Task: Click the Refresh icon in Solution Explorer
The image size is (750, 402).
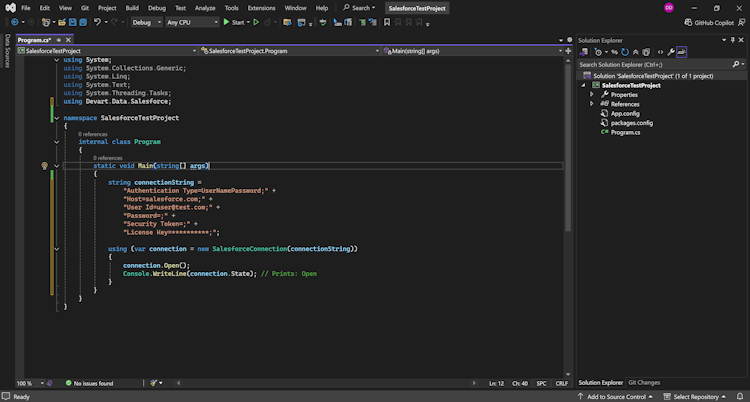Action: pyautogui.click(x=624, y=52)
